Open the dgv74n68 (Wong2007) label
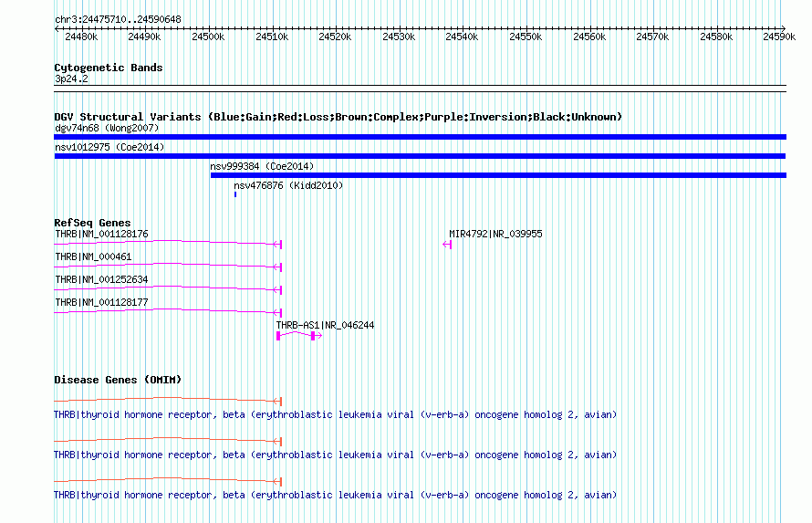 (107, 128)
